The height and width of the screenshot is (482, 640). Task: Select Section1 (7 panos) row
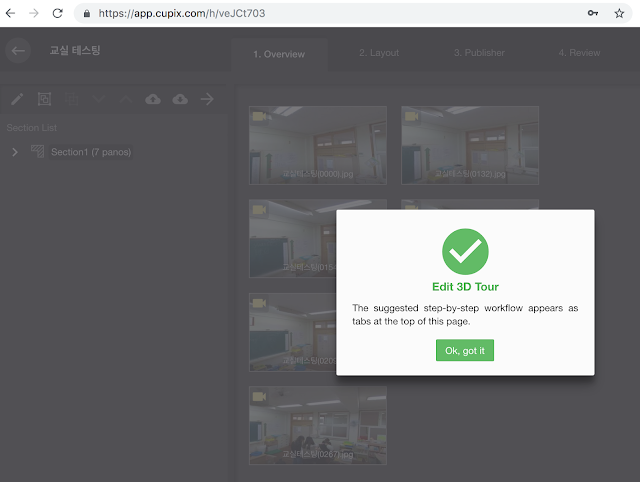pos(91,152)
